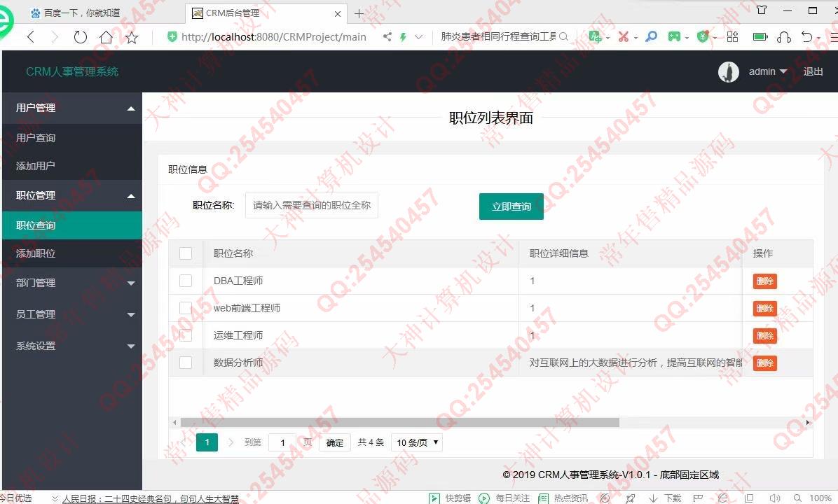This screenshot has height=504, width=838.
Task: Close the CRM后台管理 tab
Action: tap(338, 14)
